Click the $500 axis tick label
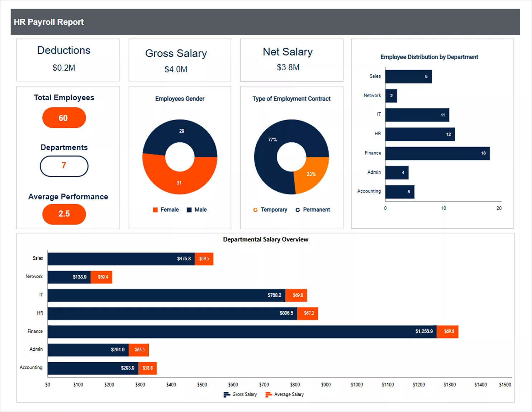Viewport: 532px width, 412px height. [202, 385]
